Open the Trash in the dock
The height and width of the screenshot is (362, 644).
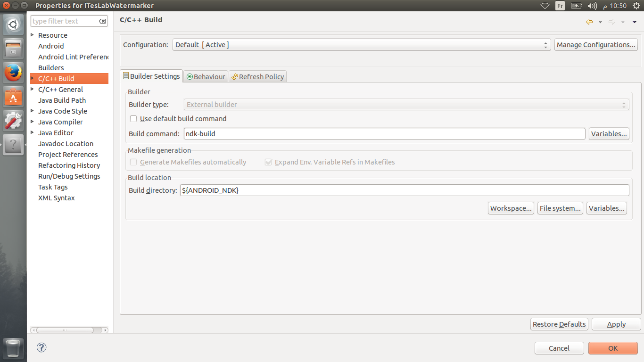coord(13,348)
